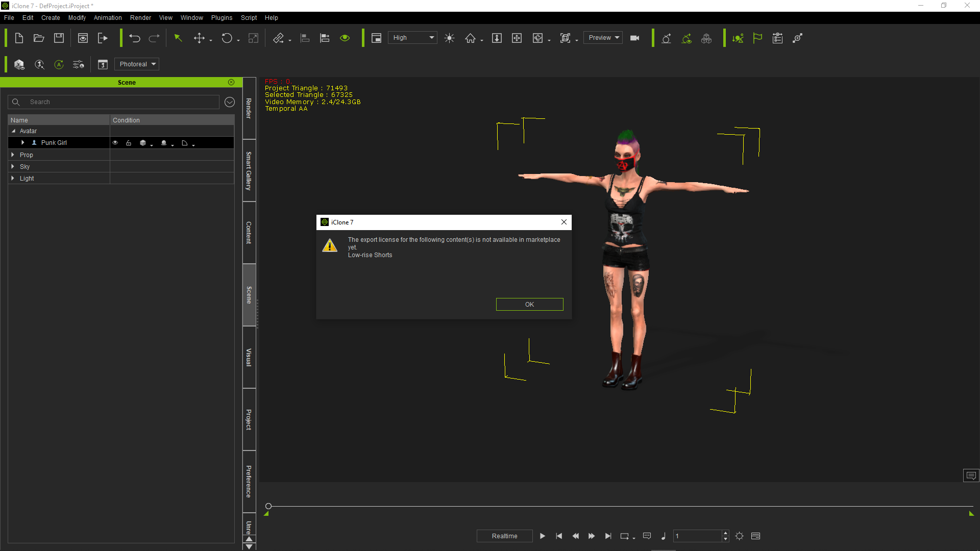Jump to the first frame
Image resolution: width=980 pixels, height=551 pixels.
pos(559,536)
